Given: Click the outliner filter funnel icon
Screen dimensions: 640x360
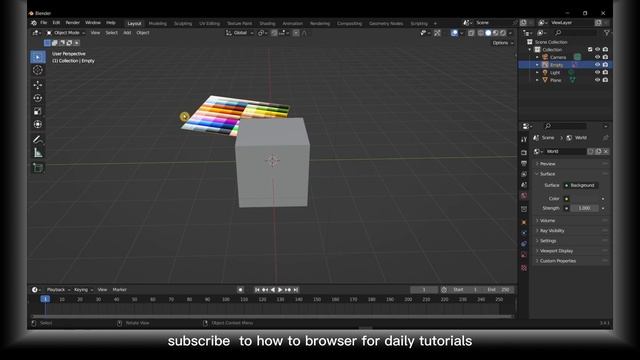Looking at the screenshot, I should click(x=607, y=33).
